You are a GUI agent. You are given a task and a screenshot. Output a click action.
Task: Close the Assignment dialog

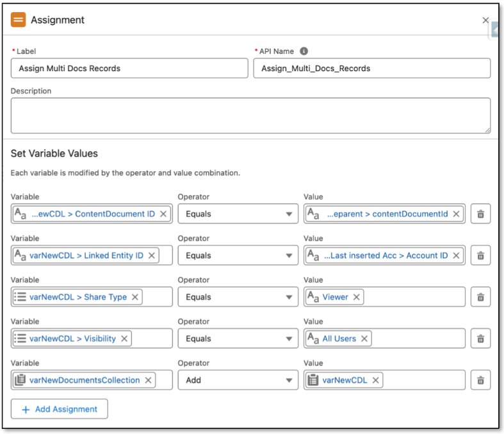tap(485, 21)
